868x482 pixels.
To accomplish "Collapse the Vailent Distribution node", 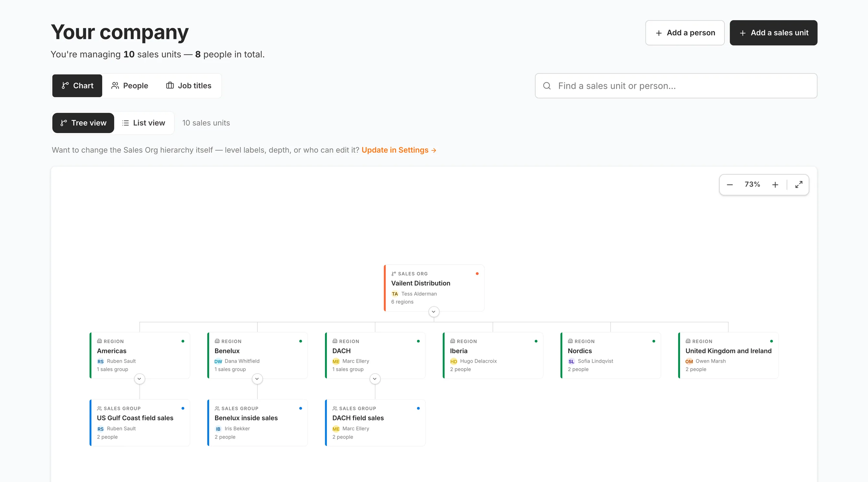I will [434, 311].
